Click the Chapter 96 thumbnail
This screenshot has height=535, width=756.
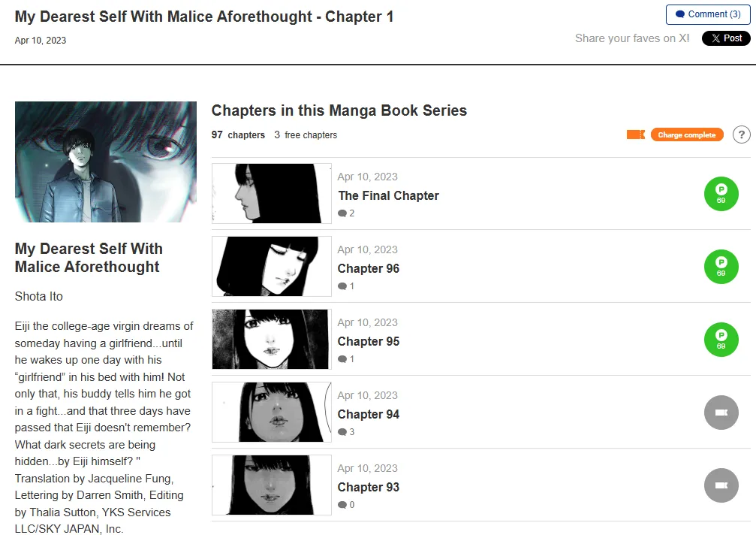click(272, 266)
